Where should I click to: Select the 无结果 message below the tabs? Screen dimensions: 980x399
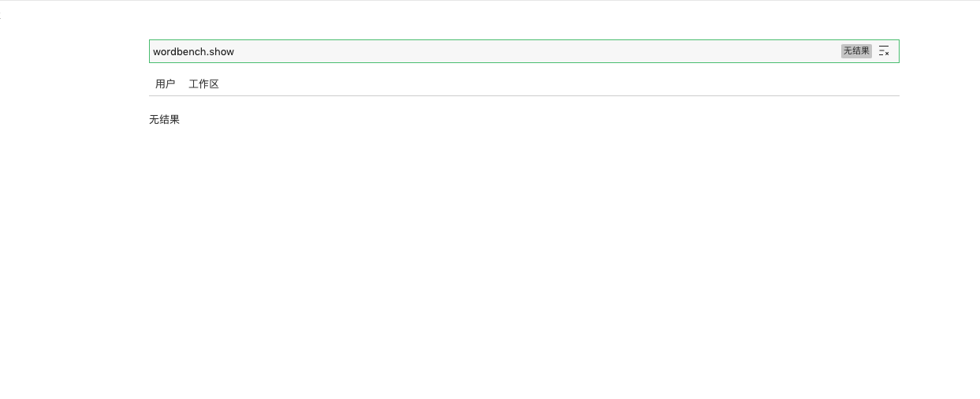click(164, 120)
